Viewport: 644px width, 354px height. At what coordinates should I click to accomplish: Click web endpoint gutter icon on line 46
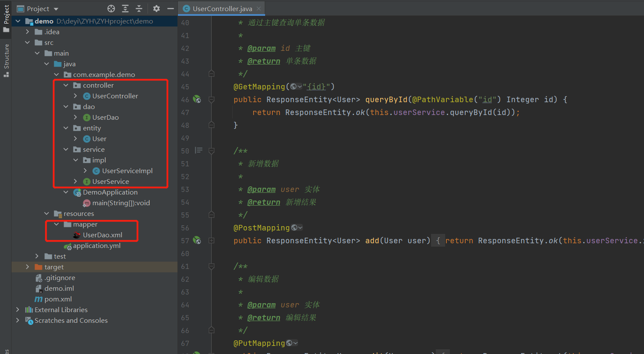click(197, 99)
